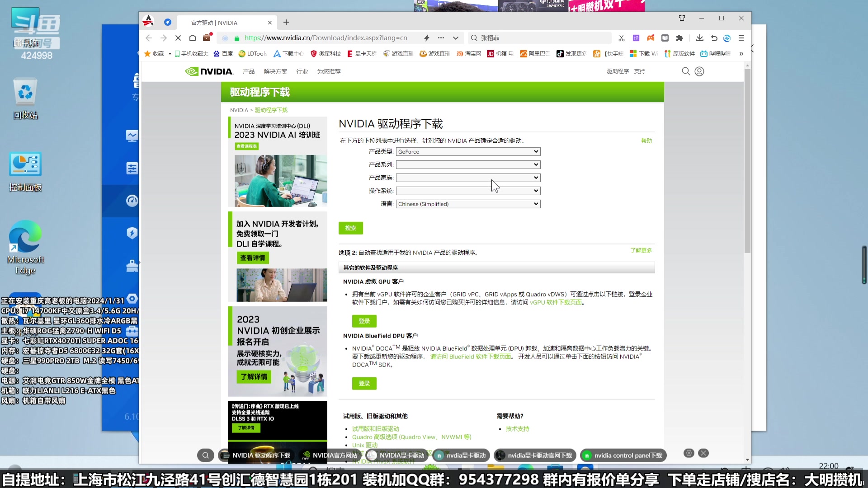Open the Edge hamburger menu icon

[741, 38]
